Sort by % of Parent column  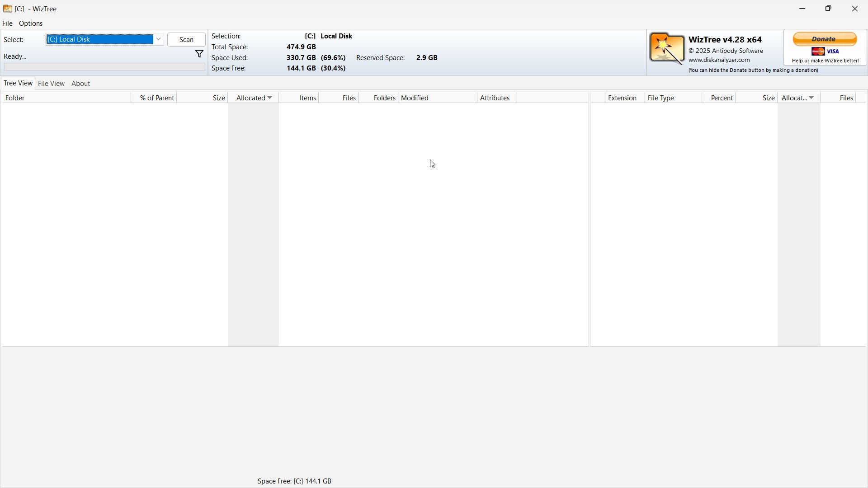[x=154, y=98]
